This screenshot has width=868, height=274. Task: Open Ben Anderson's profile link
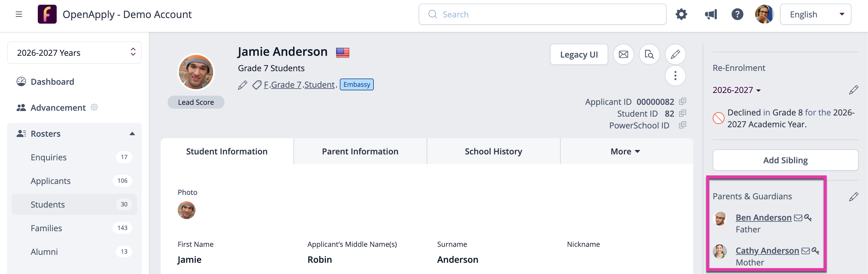(763, 218)
